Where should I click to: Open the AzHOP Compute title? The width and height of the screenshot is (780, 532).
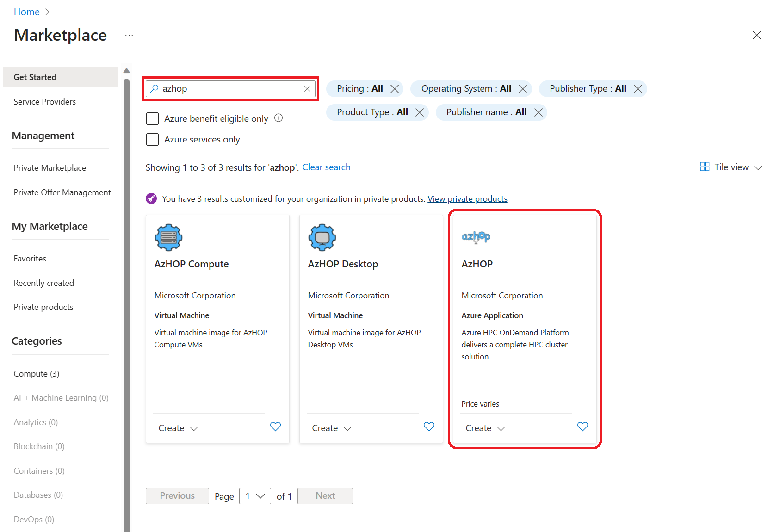192,264
